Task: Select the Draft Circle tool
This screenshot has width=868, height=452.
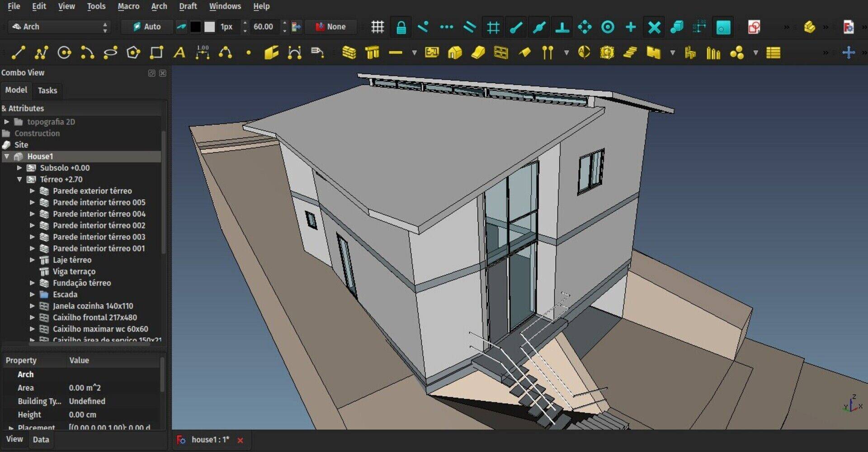Action: (x=64, y=53)
